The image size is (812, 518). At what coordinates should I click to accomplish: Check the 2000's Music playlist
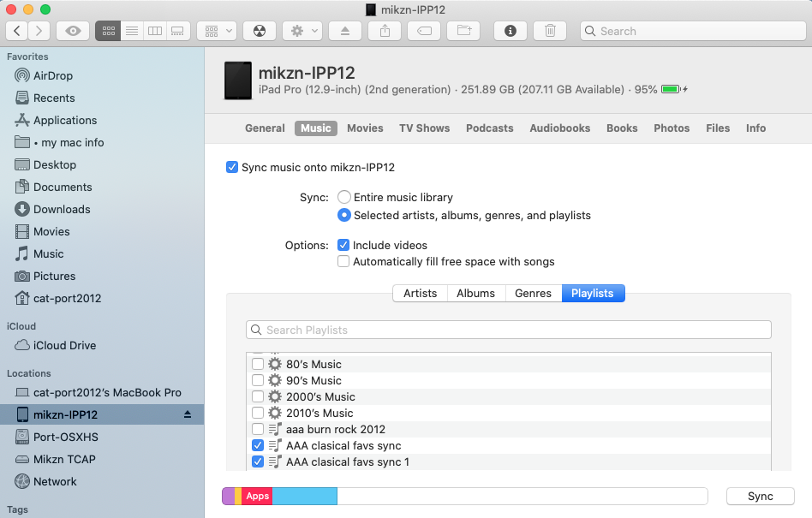pos(258,396)
